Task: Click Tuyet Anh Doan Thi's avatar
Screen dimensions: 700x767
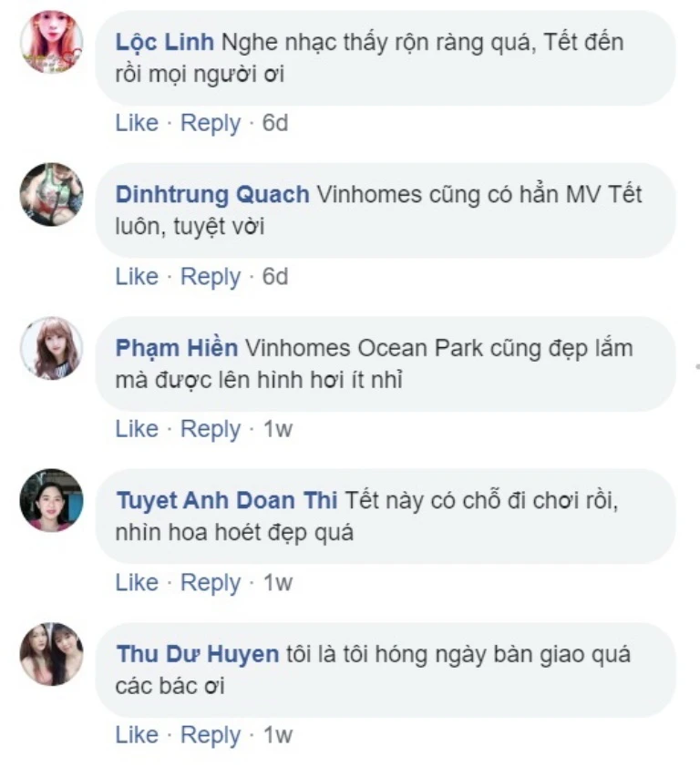Action: pyautogui.click(x=51, y=500)
